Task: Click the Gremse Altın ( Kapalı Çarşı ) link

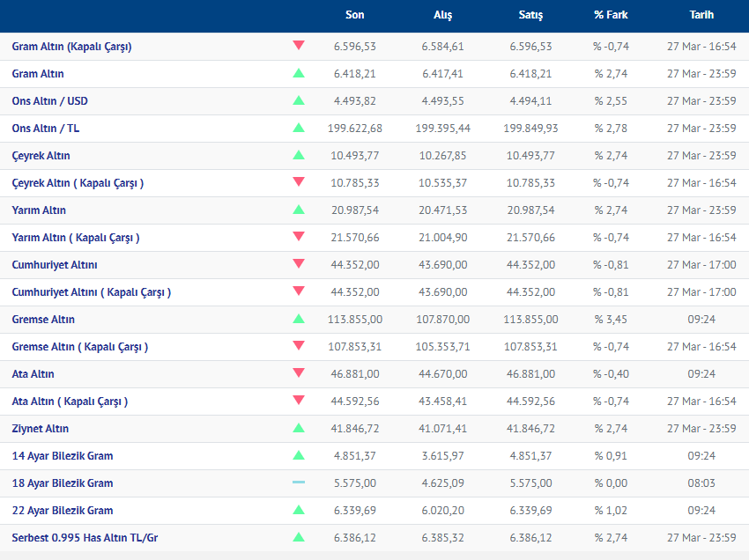Action: (80, 347)
